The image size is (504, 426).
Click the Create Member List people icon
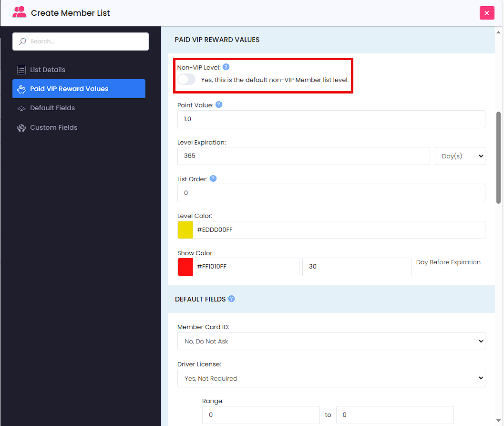[x=19, y=12]
